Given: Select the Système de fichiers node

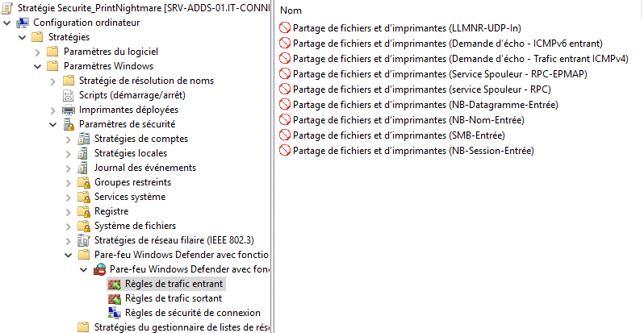Looking at the screenshot, I should [135, 226].
